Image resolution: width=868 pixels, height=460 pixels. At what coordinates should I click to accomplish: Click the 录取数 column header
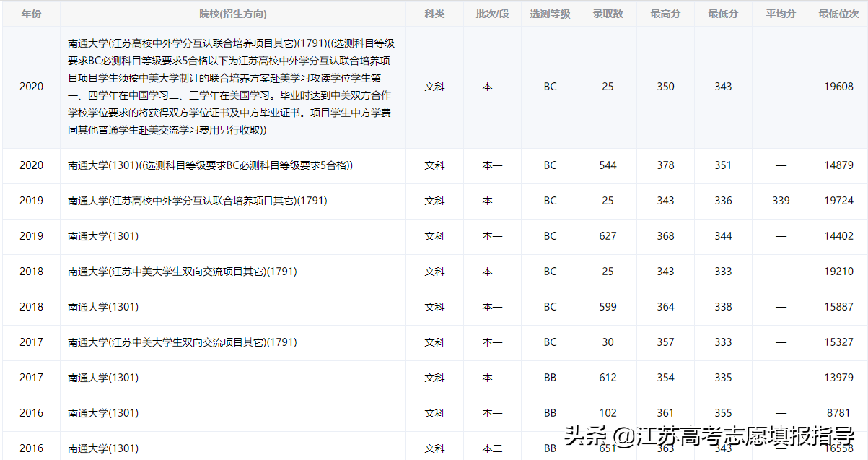point(608,13)
